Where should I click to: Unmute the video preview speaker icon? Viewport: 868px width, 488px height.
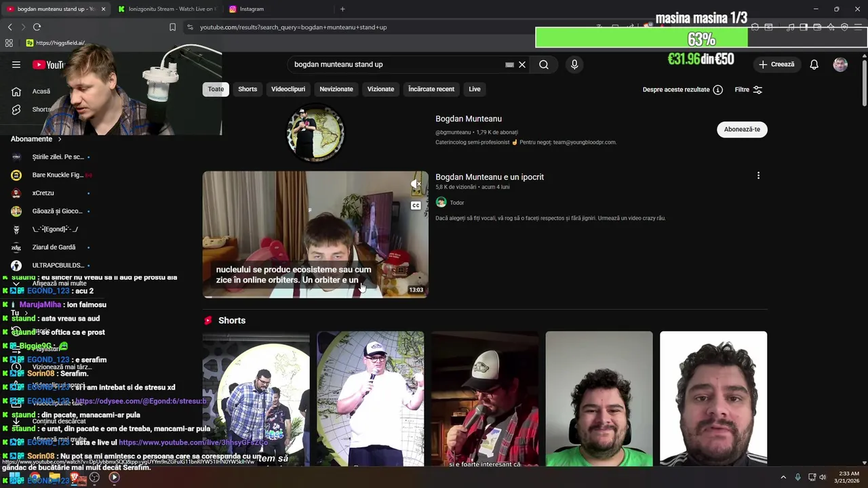[416, 184]
